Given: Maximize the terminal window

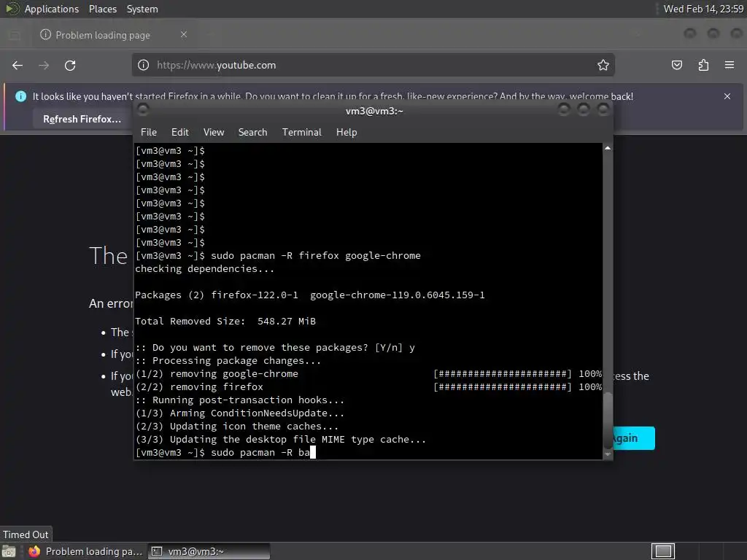Looking at the screenshot, I should click(x=584, y=111).
